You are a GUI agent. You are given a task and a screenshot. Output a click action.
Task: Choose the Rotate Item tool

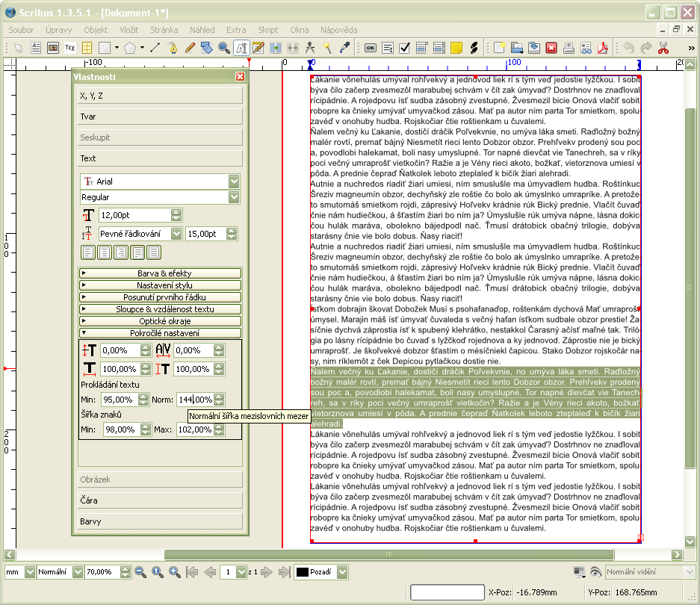pos(207,48)
